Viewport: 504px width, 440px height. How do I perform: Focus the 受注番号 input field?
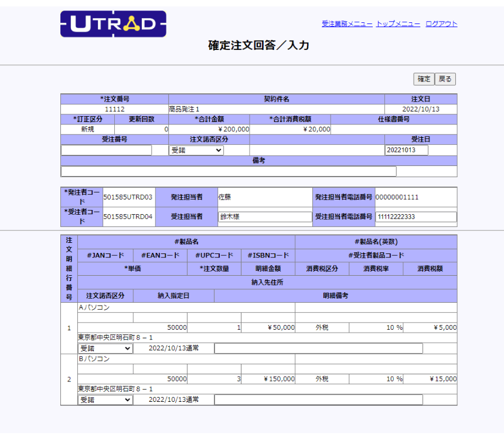[x=106, y=150]
